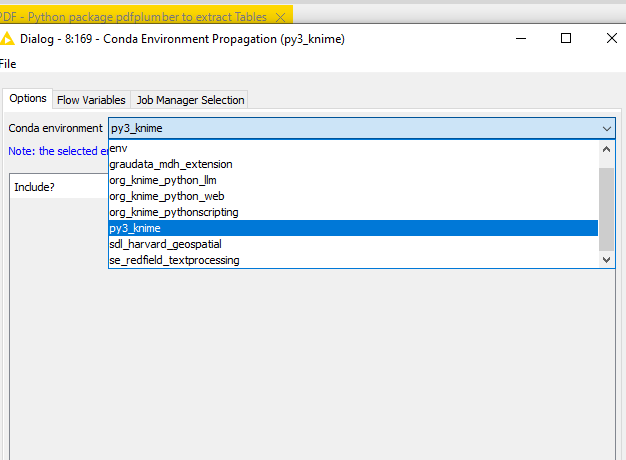Select se_redfield_textprocessing environment
The width and height of the screenshot is (626, 460).
tap(353, 260)
